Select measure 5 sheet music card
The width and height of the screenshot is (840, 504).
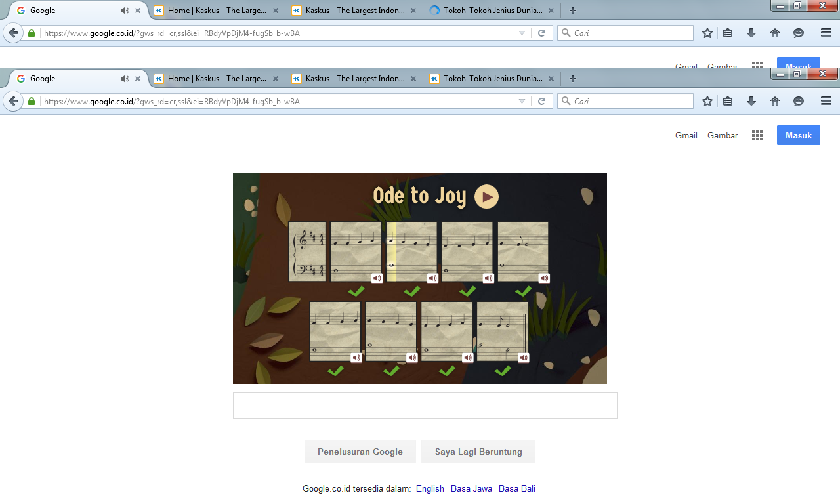coord(335,331)
